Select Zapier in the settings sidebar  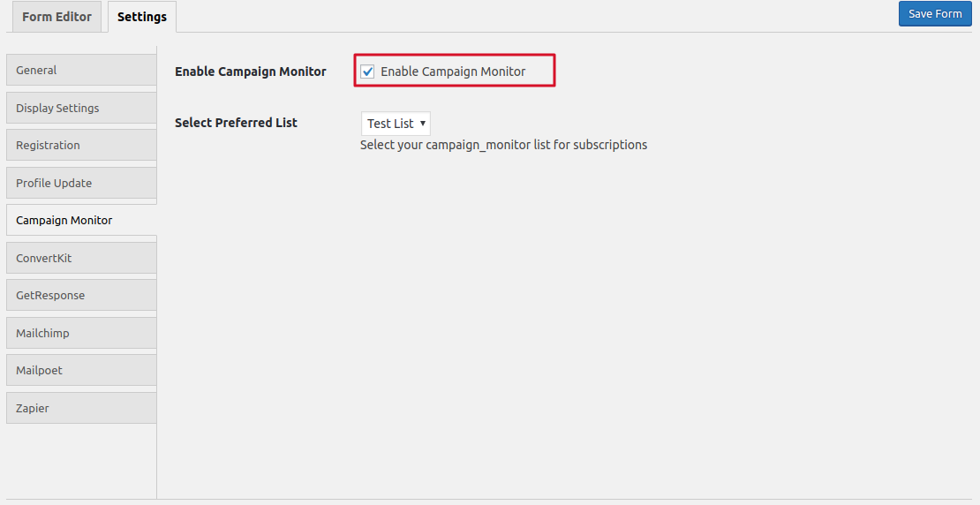pyautogui.click(x=81, y=408)
